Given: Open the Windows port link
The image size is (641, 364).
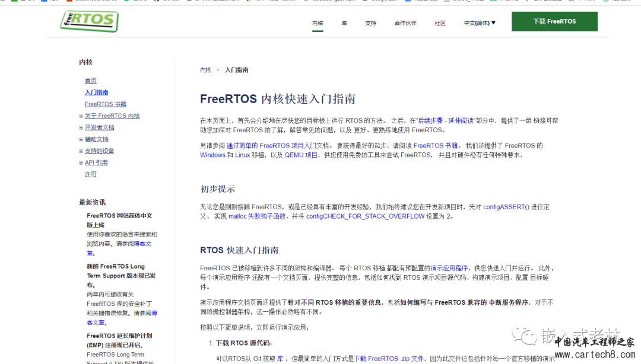Looking at the screenshot, I should tap(212, 155).
